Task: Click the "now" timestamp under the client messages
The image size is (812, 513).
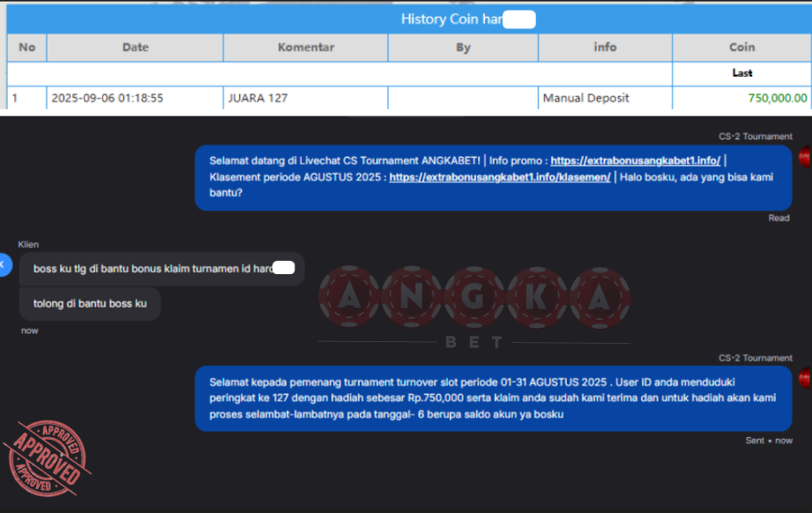Action: tap(29, 331)
